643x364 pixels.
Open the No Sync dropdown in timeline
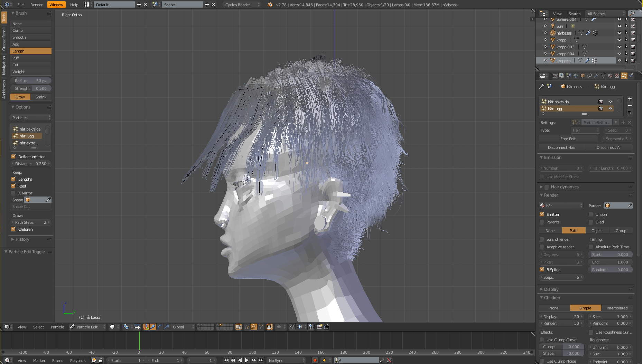click(287, 360)
